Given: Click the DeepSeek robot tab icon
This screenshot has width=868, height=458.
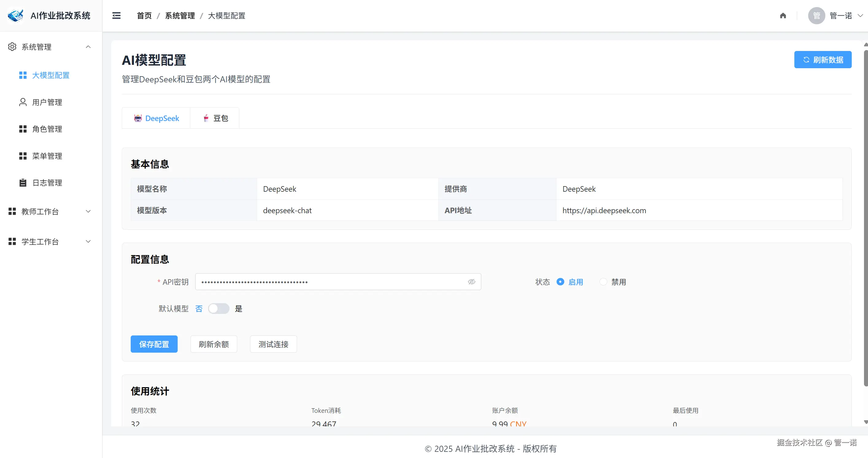Looking at the screenshot, I should coord(138,118).
